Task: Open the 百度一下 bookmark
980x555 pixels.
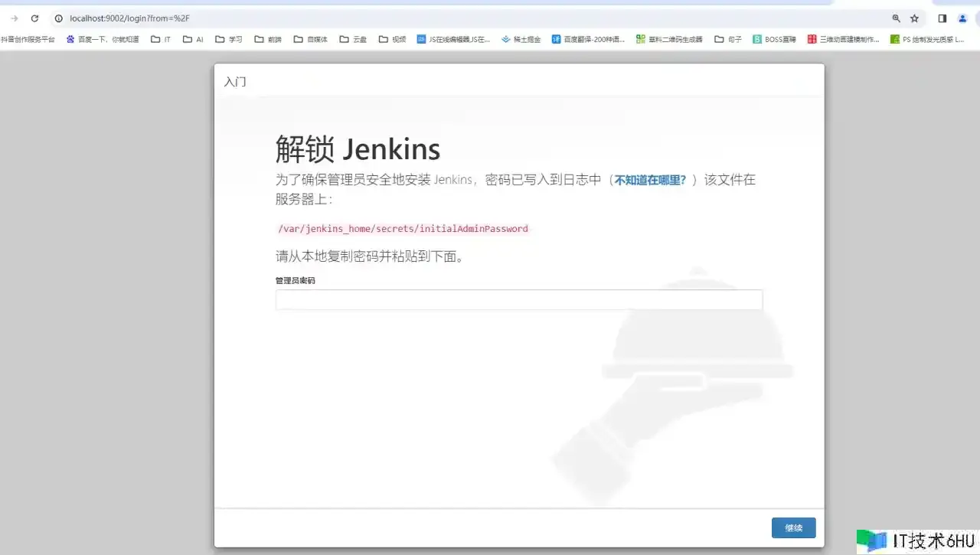Action: [103, 39]
